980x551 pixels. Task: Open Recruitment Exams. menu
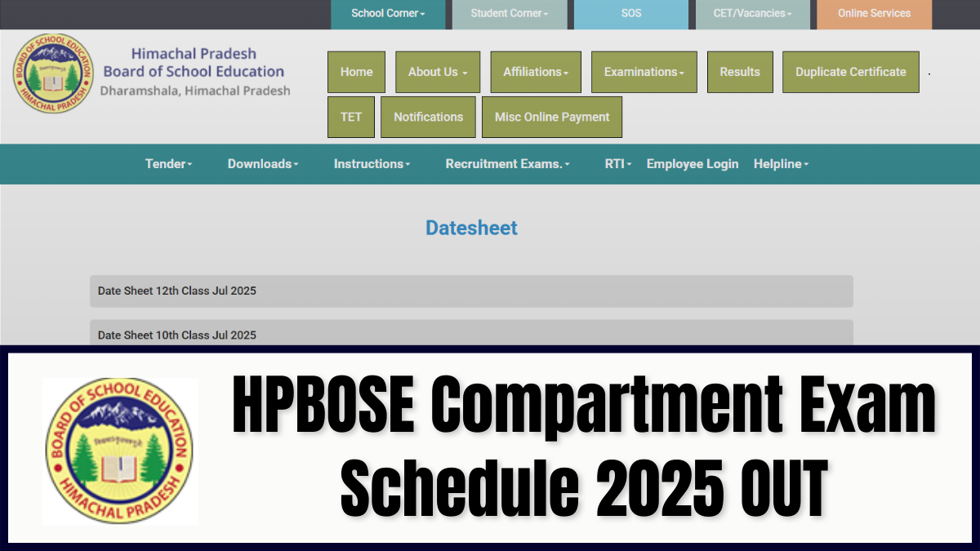[x=507, y=164]
